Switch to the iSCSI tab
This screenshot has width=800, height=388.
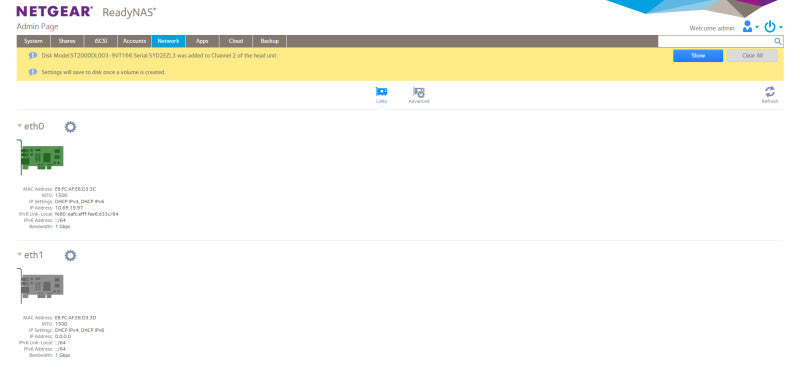tap(101, 41)
